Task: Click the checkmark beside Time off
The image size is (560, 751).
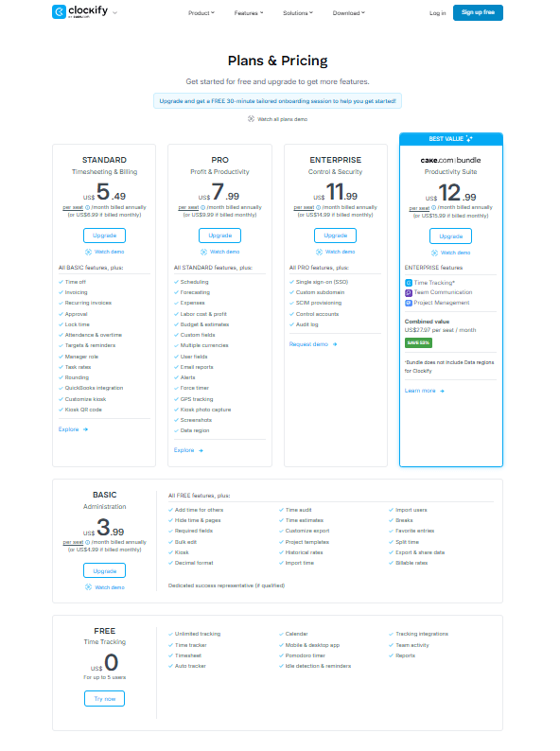Action: [61, 282]
